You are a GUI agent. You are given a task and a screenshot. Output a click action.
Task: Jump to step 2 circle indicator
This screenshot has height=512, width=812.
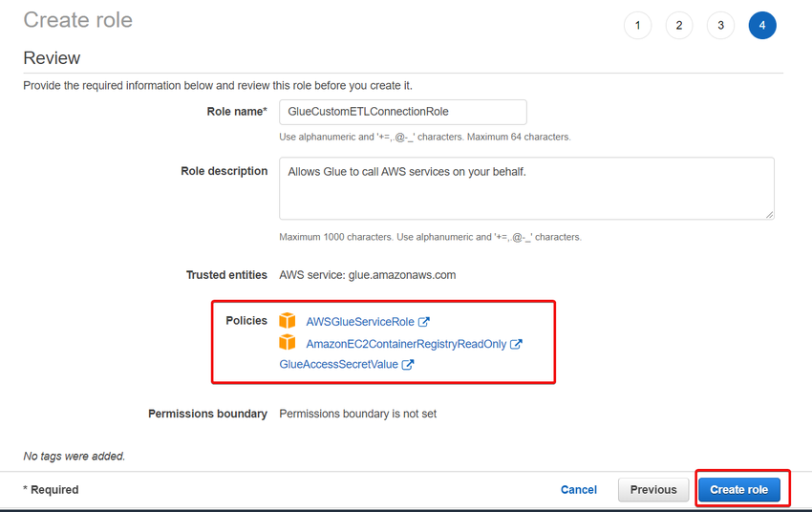pyautogui.click(x=678, y=25)
